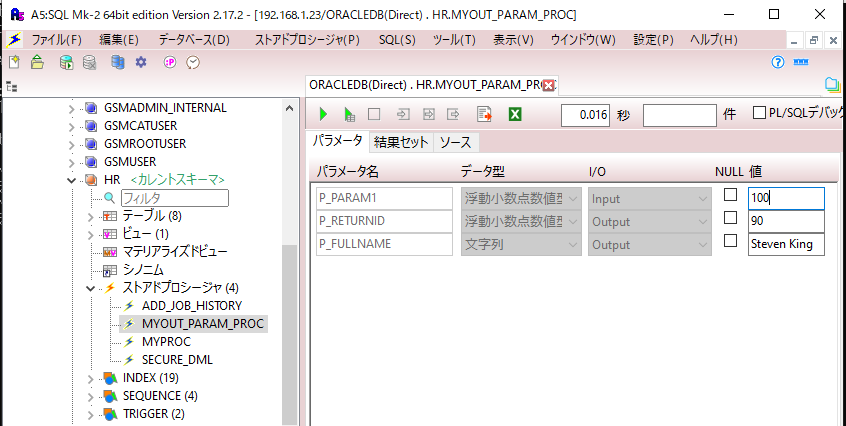Click the new document icon in main toolbar
This screenshot has width=846, height=426.
(14, 62)
